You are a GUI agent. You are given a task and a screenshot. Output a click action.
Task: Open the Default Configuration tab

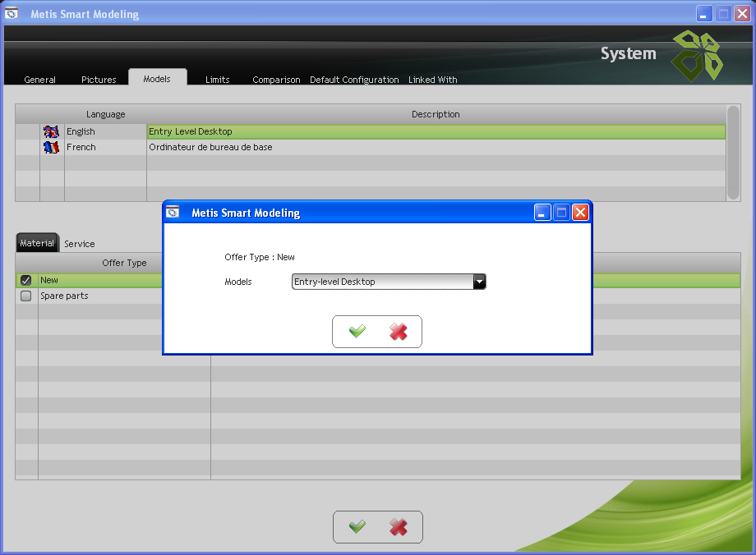point(354,80)
